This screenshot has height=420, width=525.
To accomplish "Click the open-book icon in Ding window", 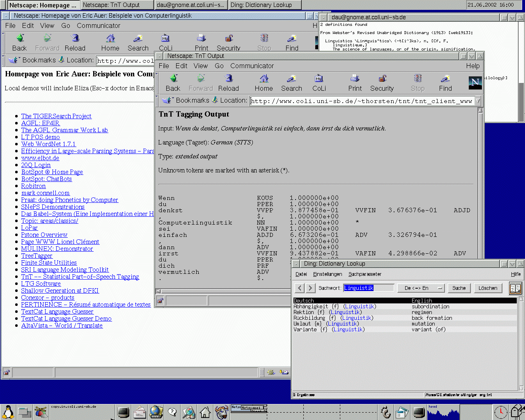I will (515, 288).
